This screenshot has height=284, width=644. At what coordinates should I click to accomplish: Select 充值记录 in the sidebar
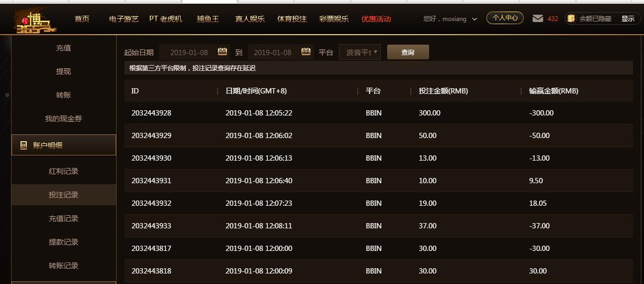[x=64, y=218]
